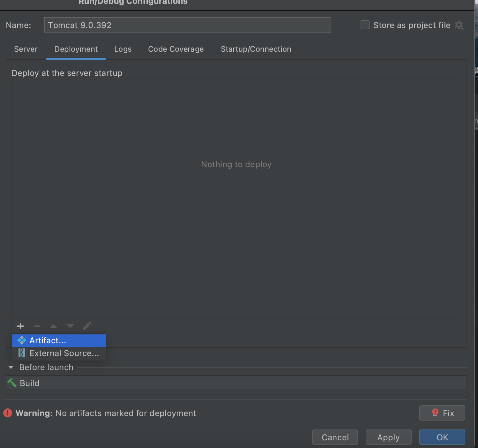Click the Name input field
The height and width of the screenshot is (448, 478).
188,25
